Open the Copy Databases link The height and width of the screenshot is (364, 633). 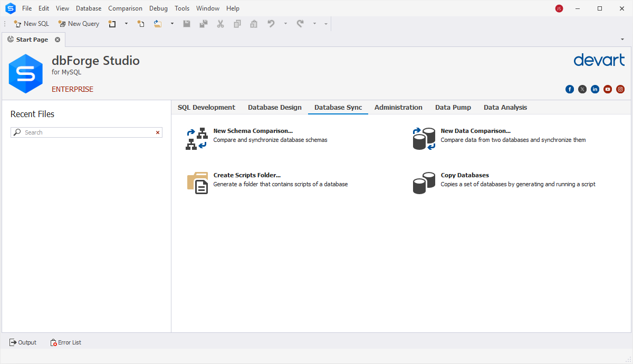[465, 175]
